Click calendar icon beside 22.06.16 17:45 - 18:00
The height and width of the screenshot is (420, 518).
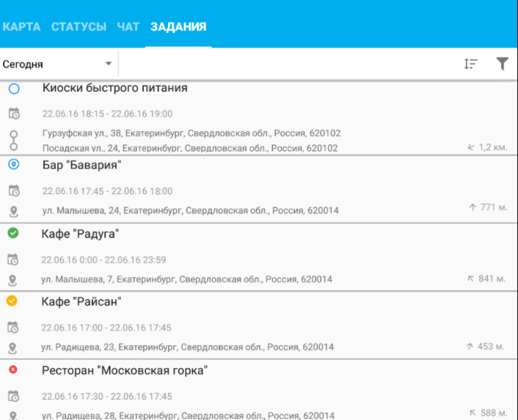14,191
